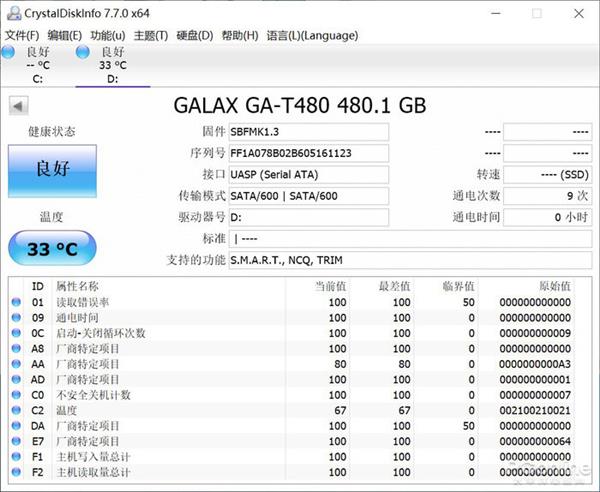
Task: Click raw value 002100210021
Action: [535, 411]
